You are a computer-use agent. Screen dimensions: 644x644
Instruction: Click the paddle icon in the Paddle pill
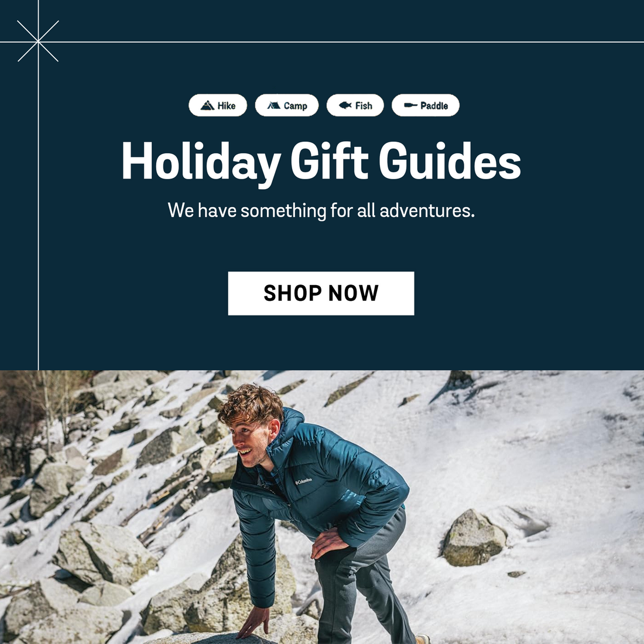tap(410, 105)
